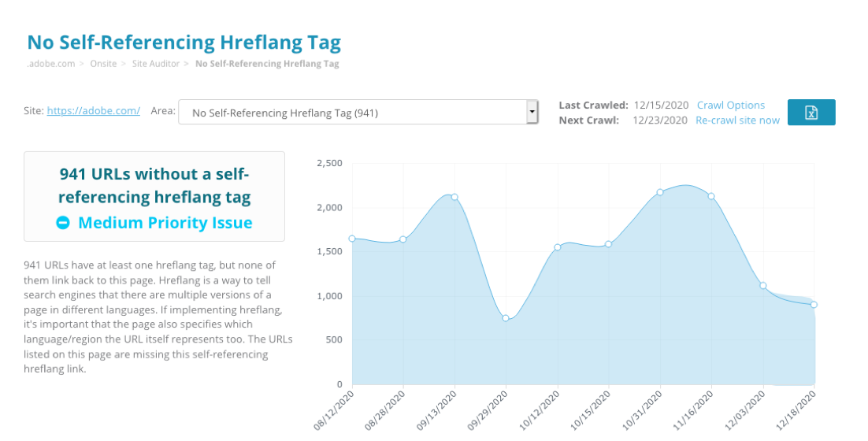
Task: Go to the Onsite breadcrumb
Action: [x=103, y=64]
